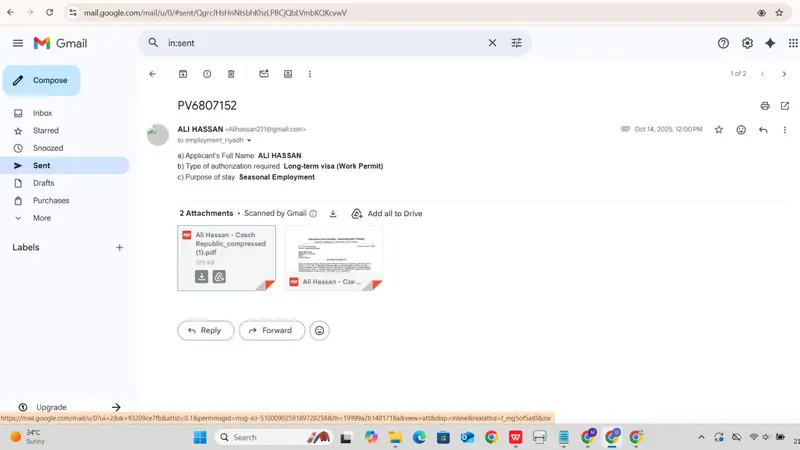Screen dimensions: 800x450
Task: Click the PV6807152 subject line
Action: (x=207, y=106)
